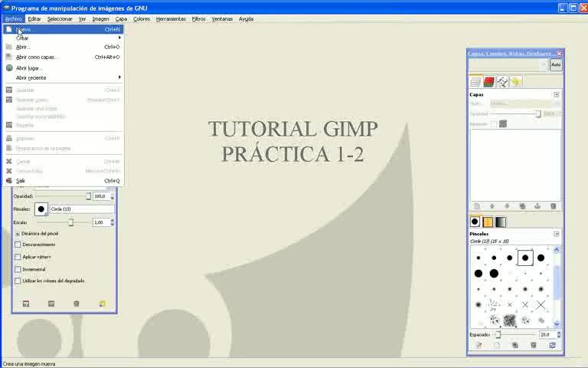Expand the Crear submenu arrow
This screenshot has height=368, width=588.
click(x=119, y=38)
